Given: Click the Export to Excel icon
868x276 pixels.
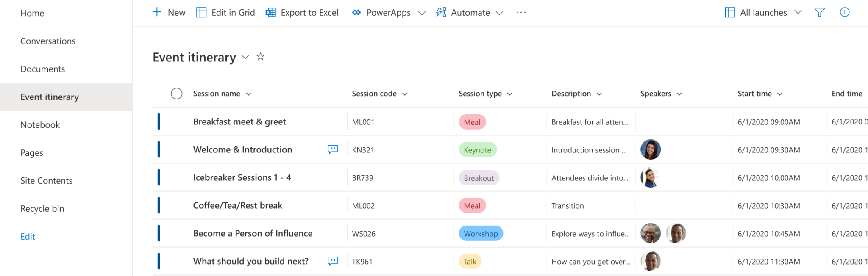Looking at the screenshot, I should coord(270,13).
